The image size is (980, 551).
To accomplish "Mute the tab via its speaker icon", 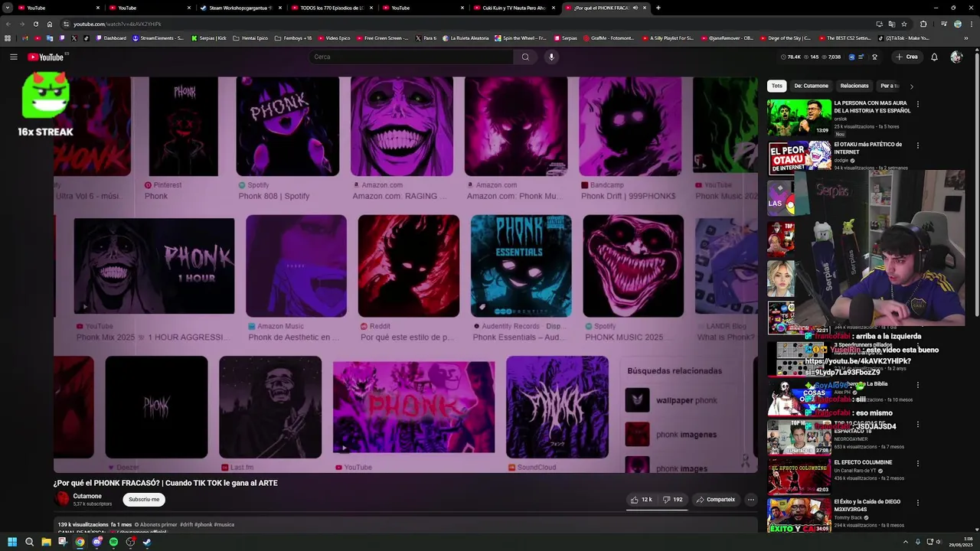I will tap(635, 8).
